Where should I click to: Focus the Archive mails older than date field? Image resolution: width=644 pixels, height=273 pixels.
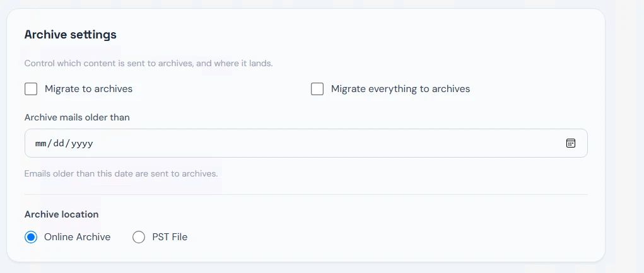(306, 143)
